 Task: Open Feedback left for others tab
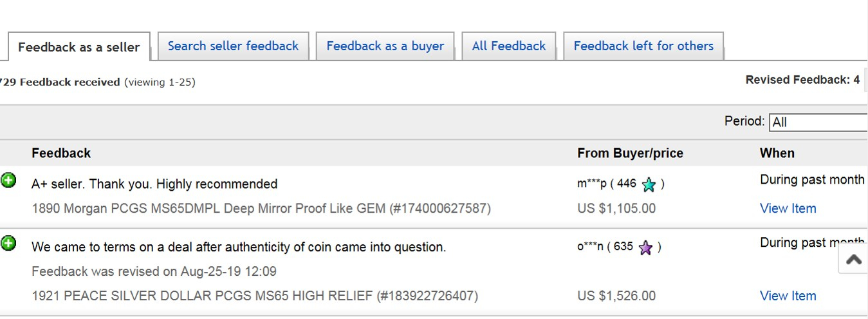[643, 46]
